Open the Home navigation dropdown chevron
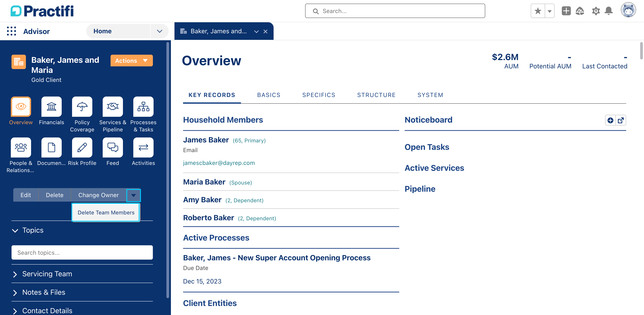The image size is (644, 315). (x=159, y=31)
